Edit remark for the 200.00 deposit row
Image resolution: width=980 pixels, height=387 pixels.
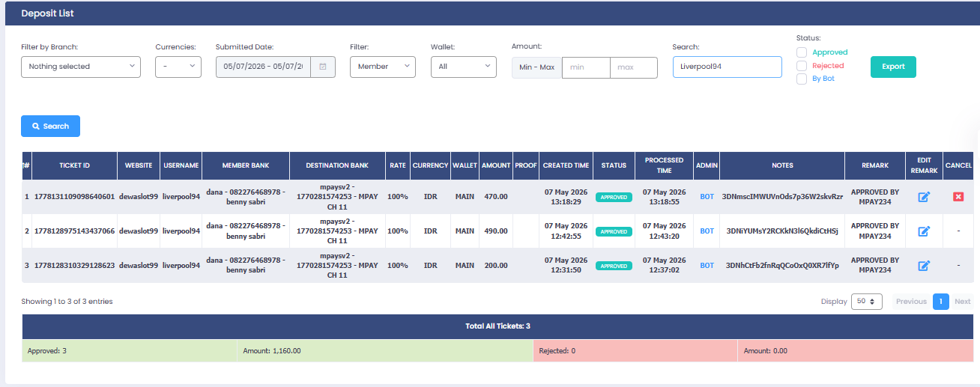coord(924,266)
